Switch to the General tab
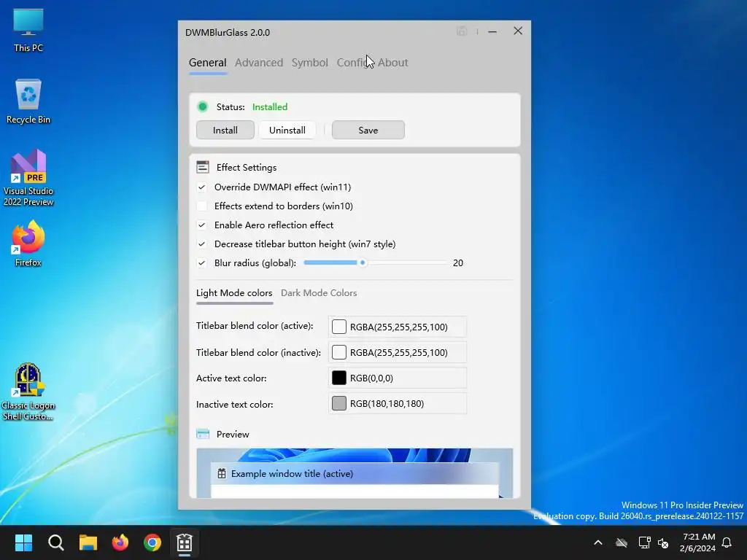This screenshot has height=560, width=747. 208,63
